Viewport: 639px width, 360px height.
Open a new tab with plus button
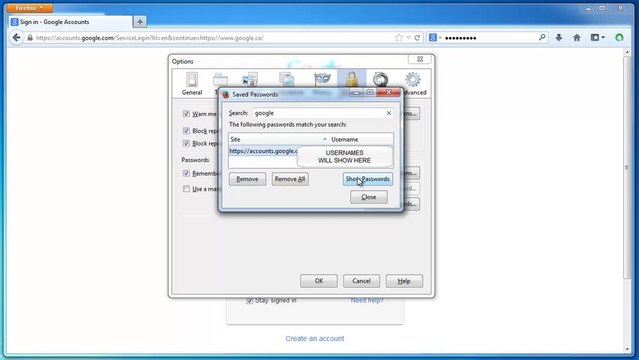coord(140,22)
